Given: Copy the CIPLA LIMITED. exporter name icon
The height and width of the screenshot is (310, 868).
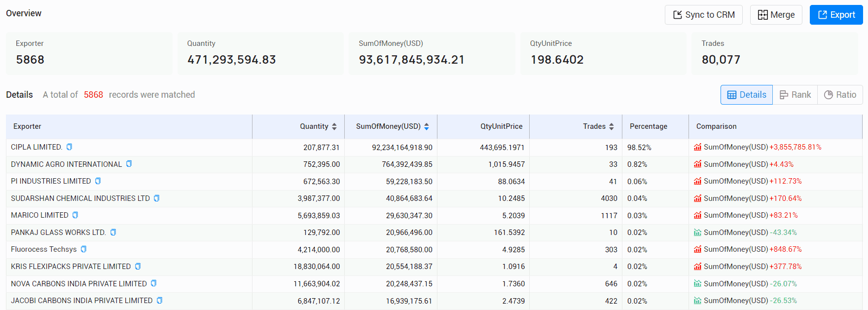Looking at the screenshot, I should tap(70, 147).
